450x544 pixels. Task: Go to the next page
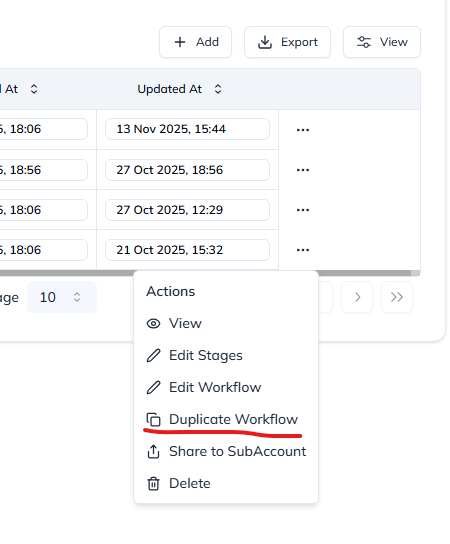[x=357, y=297]
